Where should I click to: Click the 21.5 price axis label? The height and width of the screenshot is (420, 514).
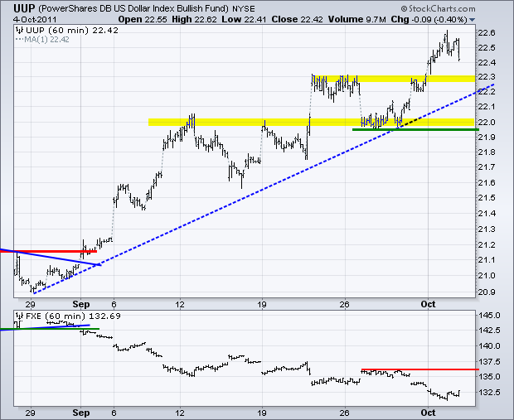coord(487,198)
